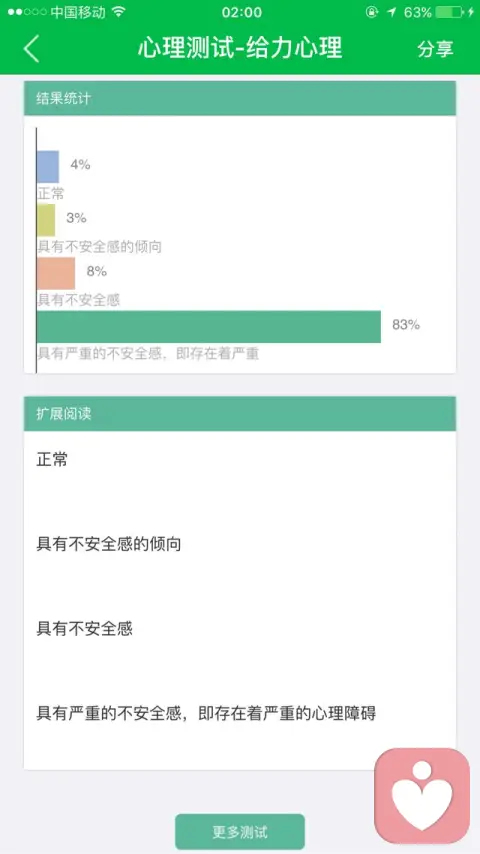Open the 结果统计 section header
The image size is (480, 854).
(240, 98)
